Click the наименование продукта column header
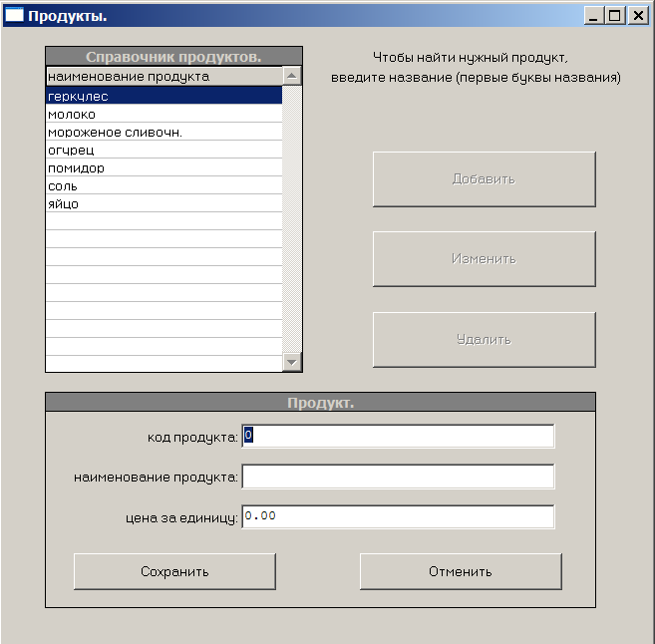Screen dimensions: 655x644 (164, 77)
